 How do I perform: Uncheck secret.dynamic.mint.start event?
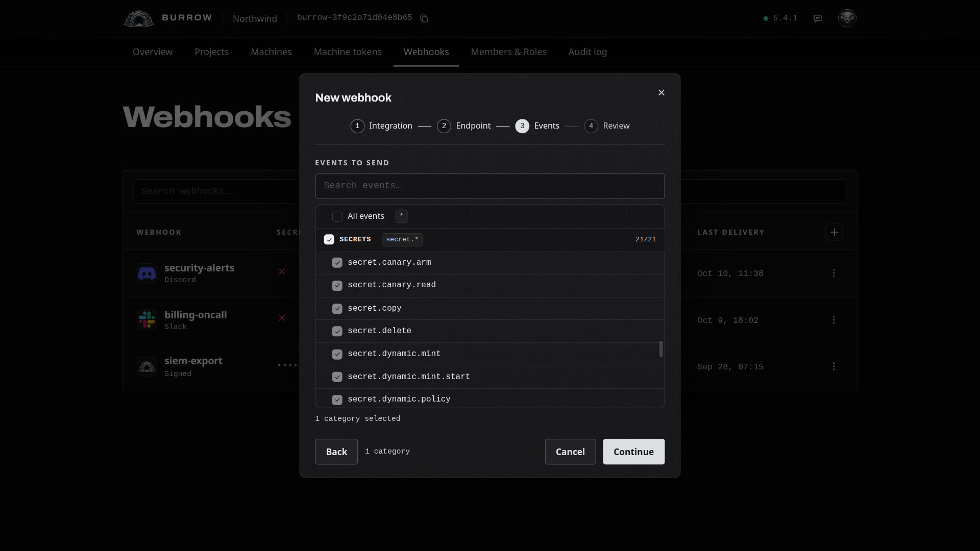[x=337, y=377]
